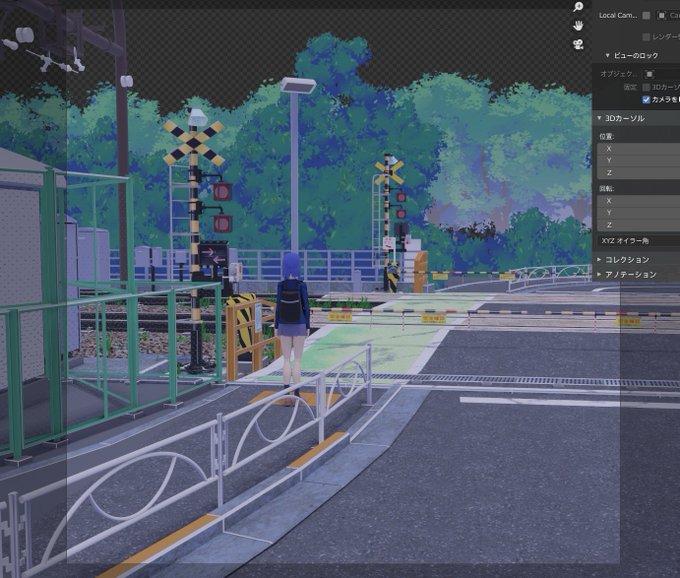Uncheck the カメラを view lock checkbox
The image size is (680, 578).
click(646, 100)
